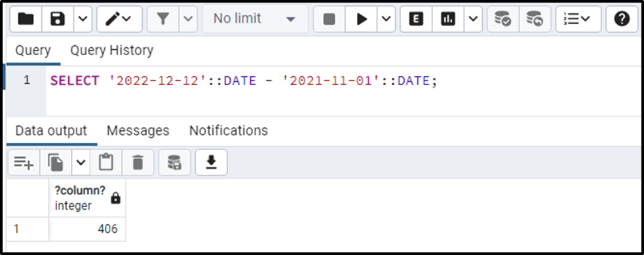Stop the running query
644x255 pixels.
pyautogui.click(x=329, y=19)
